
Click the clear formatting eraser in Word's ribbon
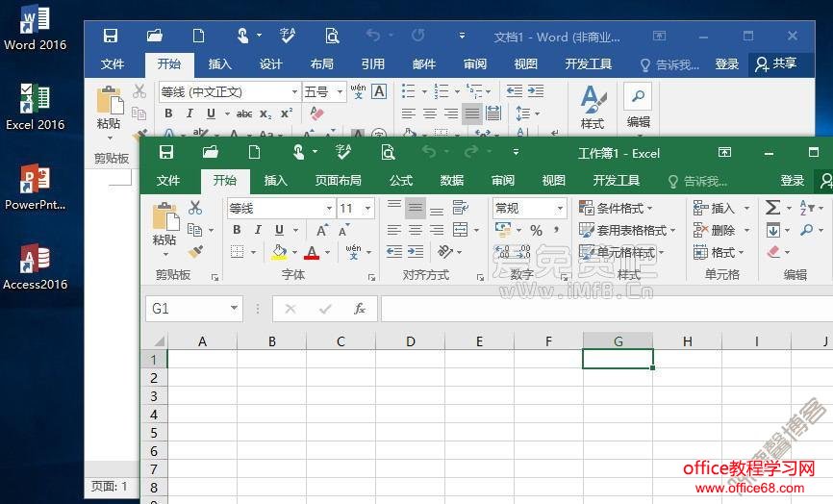(x=316, y=113)
